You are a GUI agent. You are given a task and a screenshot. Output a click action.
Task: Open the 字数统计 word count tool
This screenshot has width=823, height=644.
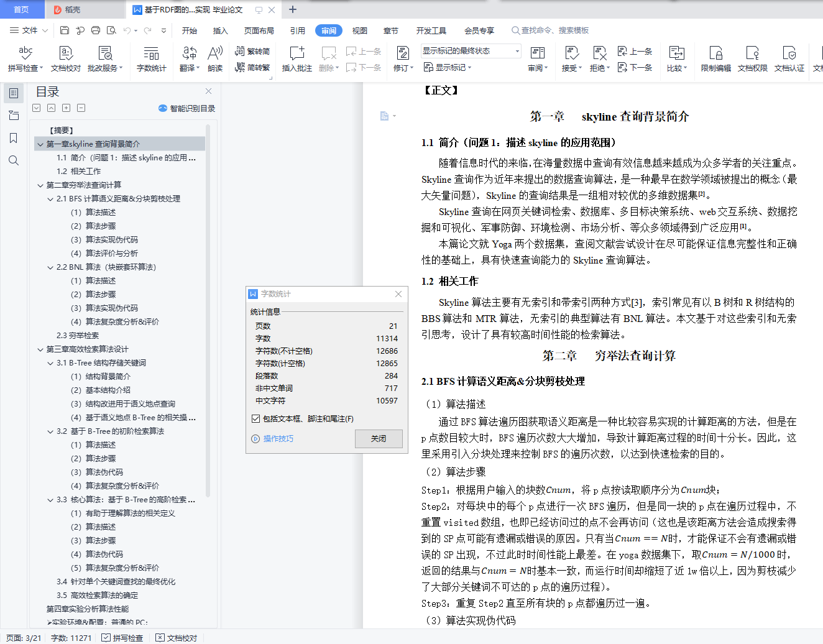tap(151, 58)
